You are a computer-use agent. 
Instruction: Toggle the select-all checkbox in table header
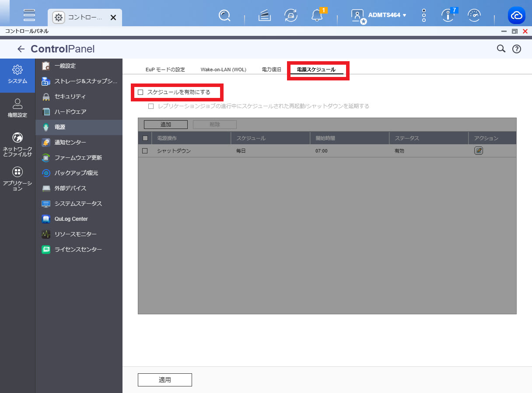point(145,138)
